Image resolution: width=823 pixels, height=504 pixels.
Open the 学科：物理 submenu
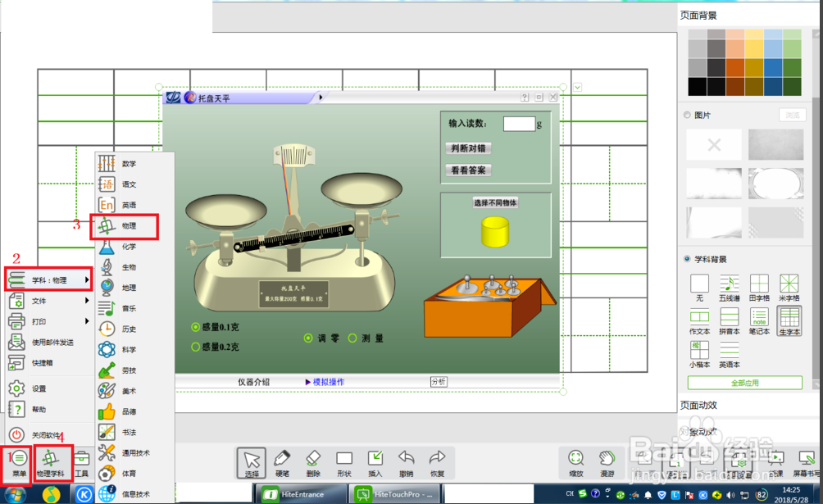(x=48, y=280)
